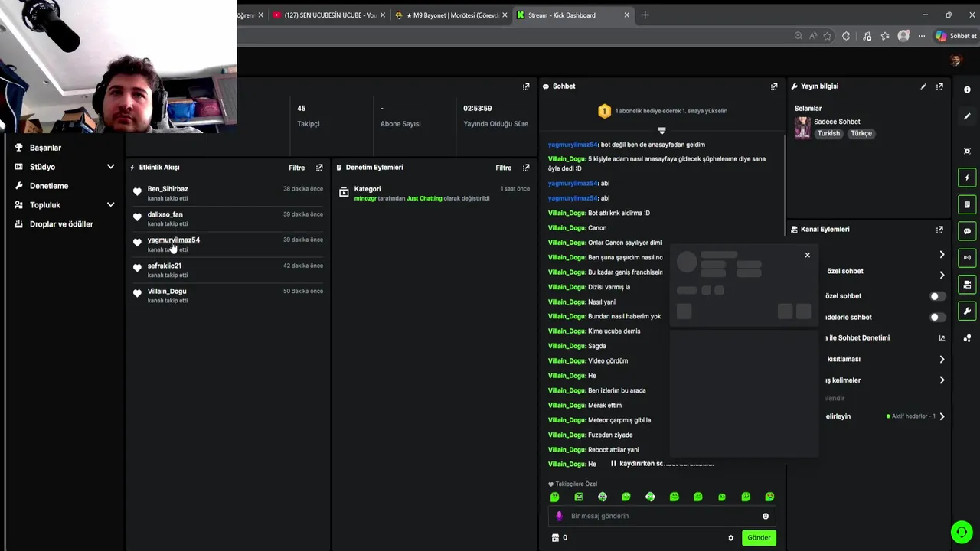Viewport: 980px width, 551px height.
Task: Click the shop icon next to 0
Action: [x=555, y=538]
